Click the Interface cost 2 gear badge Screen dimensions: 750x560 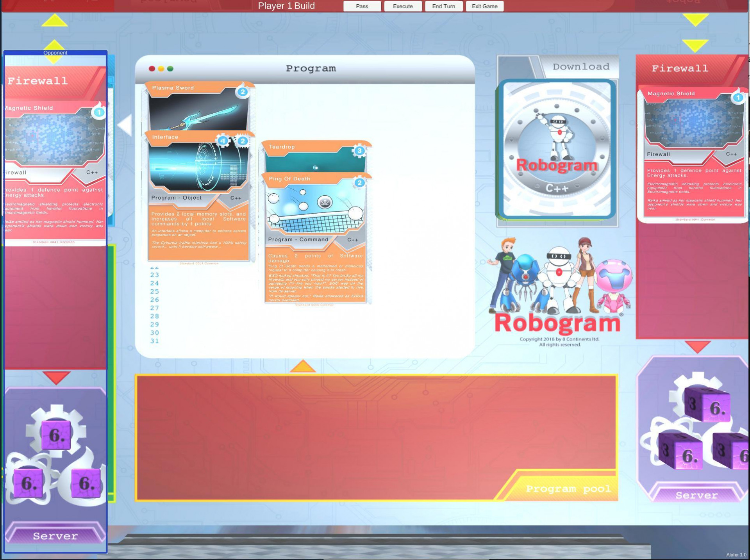pos(243,141)
